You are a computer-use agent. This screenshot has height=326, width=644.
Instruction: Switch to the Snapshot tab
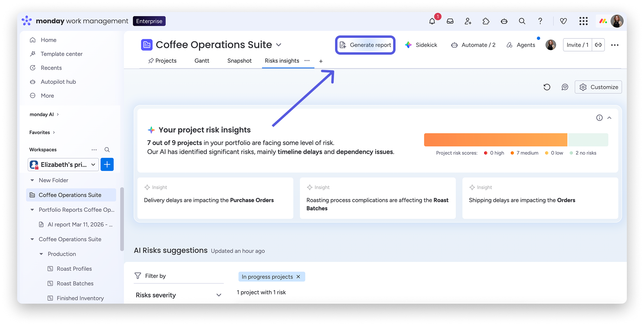pyautogui.click(x=240, y=61)
